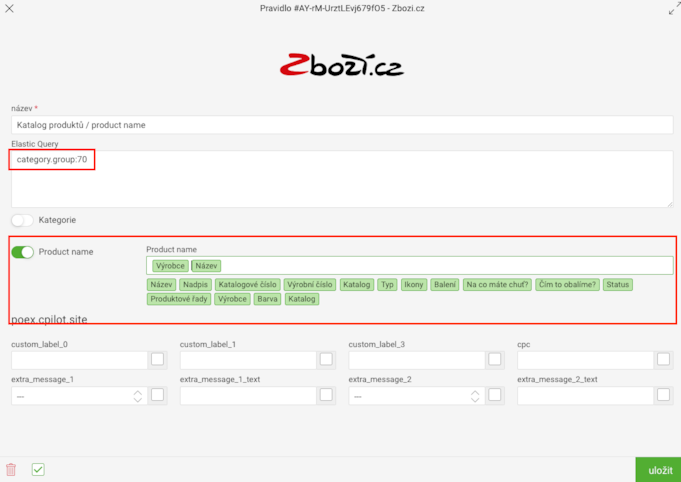Viewport: 681px width, 482px height.
Task: Add the Čím to obalíme? tag
Action: pos(567,285)
